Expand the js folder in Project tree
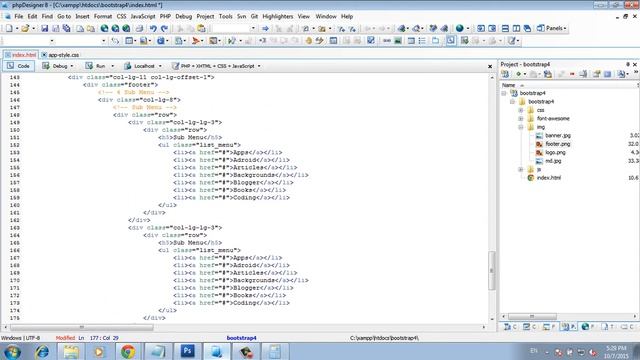Screen dimensions: 640x360 pyautogui.click(x=521, y=169)
